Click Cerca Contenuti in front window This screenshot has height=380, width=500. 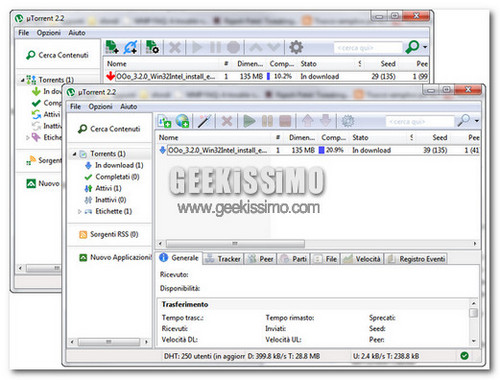tap(109, 129)
